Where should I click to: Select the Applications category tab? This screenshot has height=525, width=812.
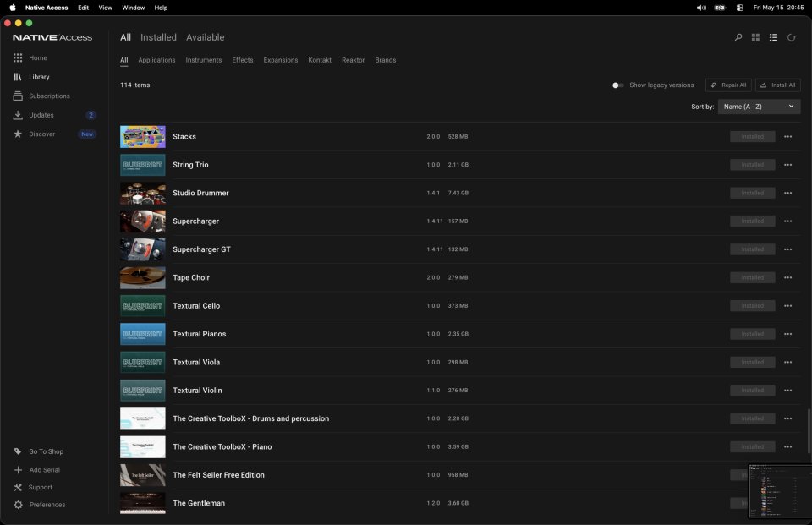[x=156, y=60]
